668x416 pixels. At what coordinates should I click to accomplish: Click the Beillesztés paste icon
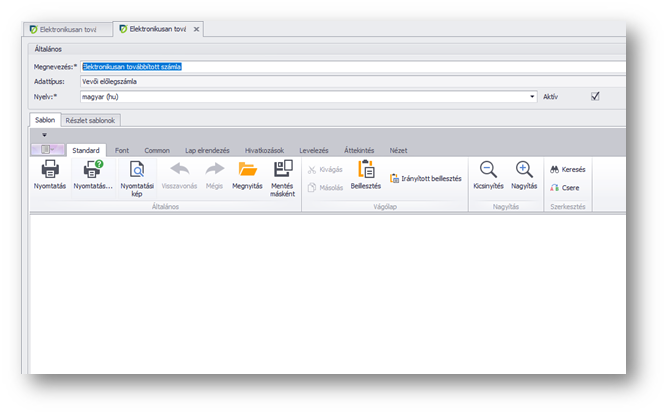365,171
